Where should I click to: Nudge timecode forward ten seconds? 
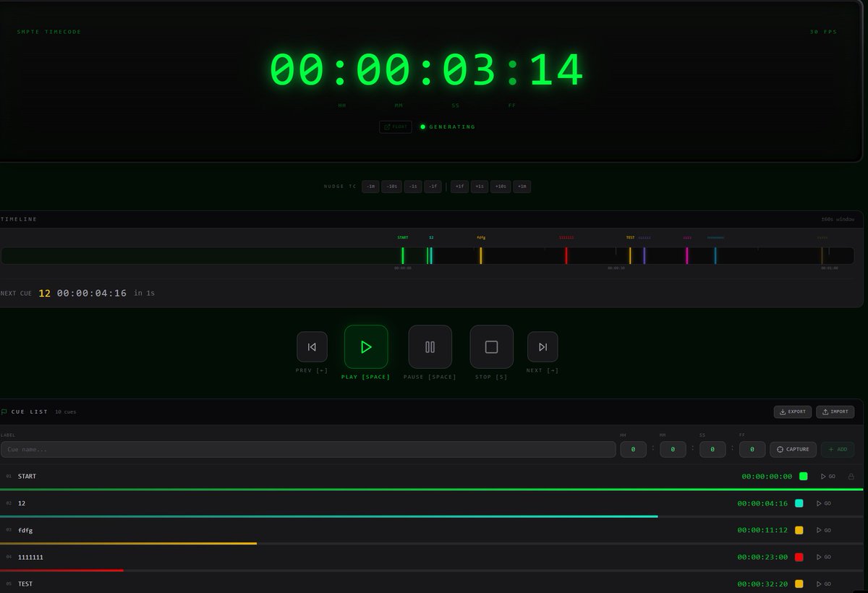coord(501,187)
